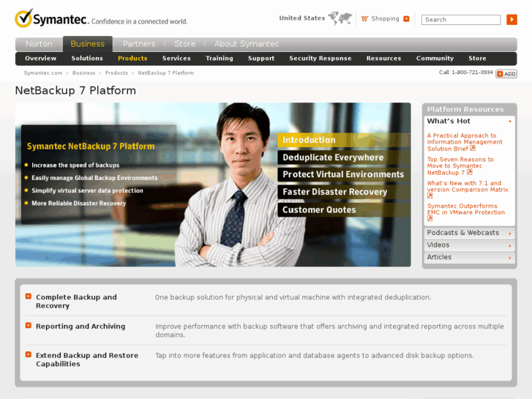The height and width of the screenshot is (399, 532).
Task: Click 'More Reliable Disaster Recovery' bullet
Action: coord(78,204)
